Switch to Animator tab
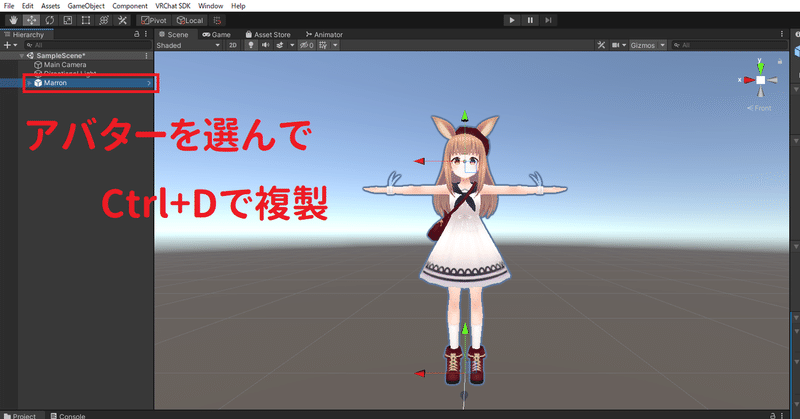Image resolution: width=800 pixels, height=419 pixels. pyautogui.click(x=324, y=35)
